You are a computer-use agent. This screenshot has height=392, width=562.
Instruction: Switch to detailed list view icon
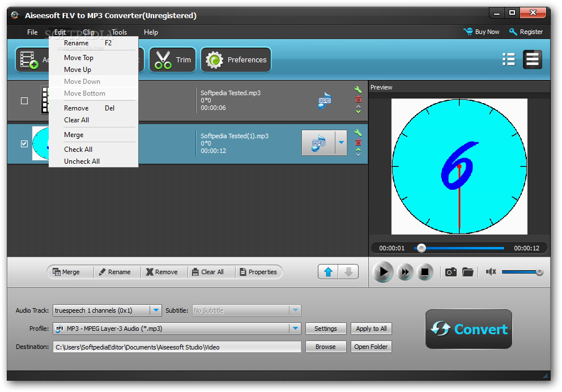click(532, 59)
